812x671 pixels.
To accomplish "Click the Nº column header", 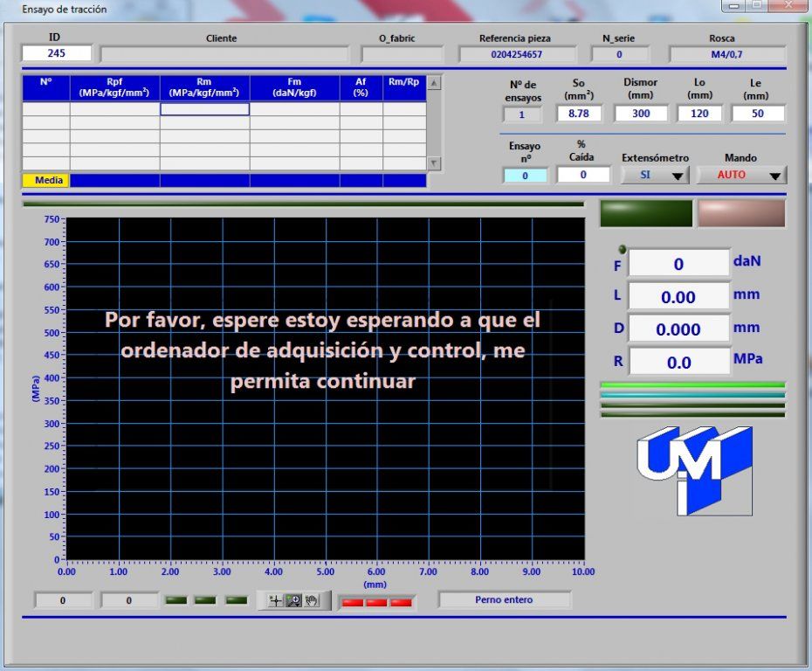I will tap(46, 87).
